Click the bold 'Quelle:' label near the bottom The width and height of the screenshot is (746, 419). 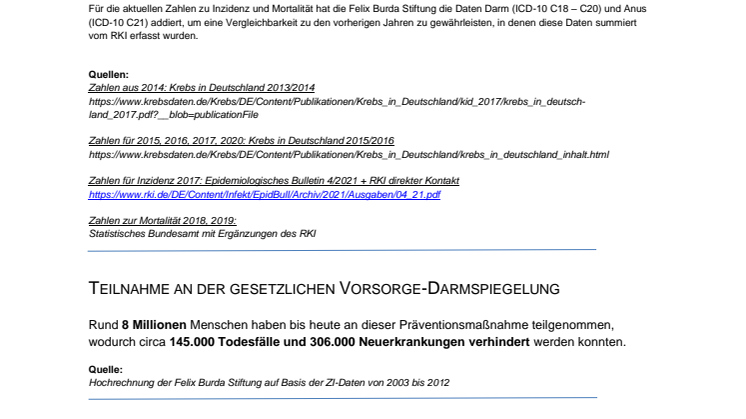tap(106, 366)
